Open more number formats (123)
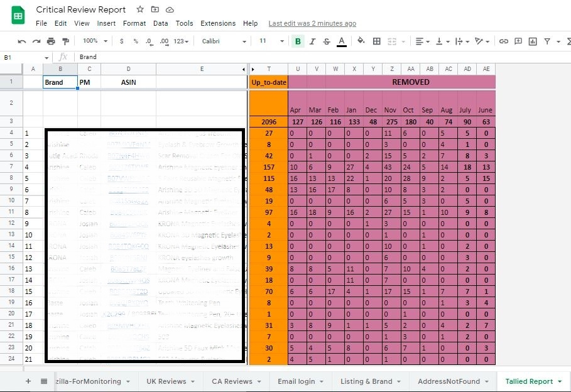571x392 pixels. click(181, 41)
